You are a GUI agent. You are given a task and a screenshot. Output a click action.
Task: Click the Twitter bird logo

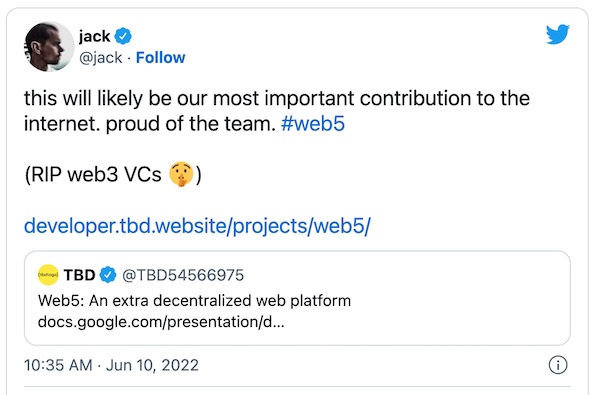(558, 34)
